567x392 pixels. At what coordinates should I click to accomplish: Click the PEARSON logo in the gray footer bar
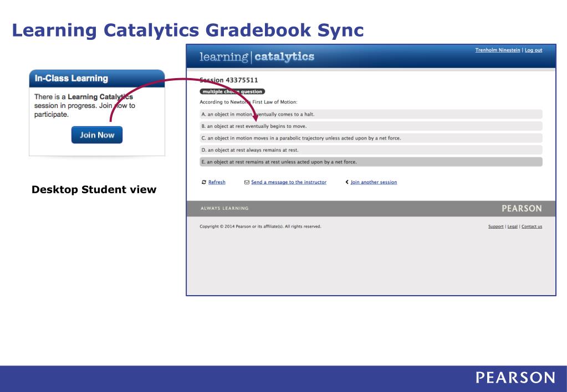coord(522,209)
